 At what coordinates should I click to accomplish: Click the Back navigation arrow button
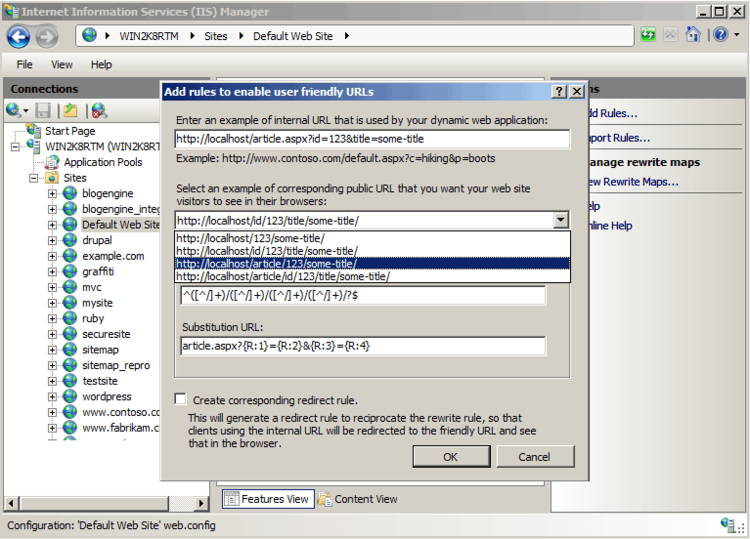point(18,37)
